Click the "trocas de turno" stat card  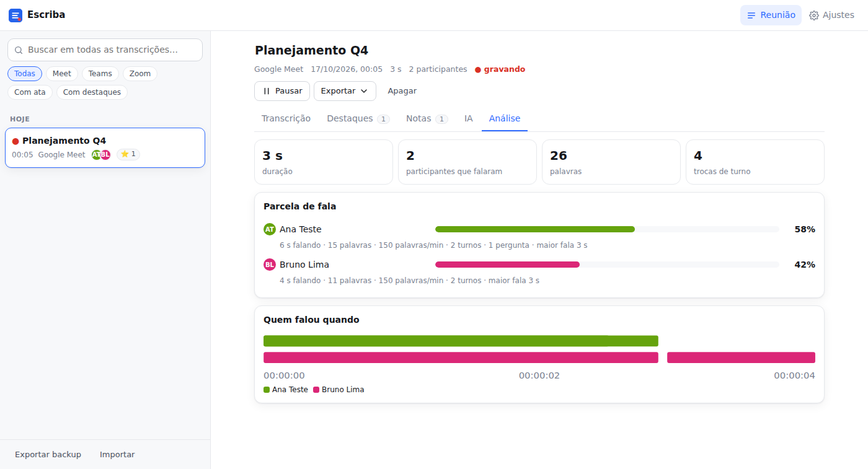755,162
